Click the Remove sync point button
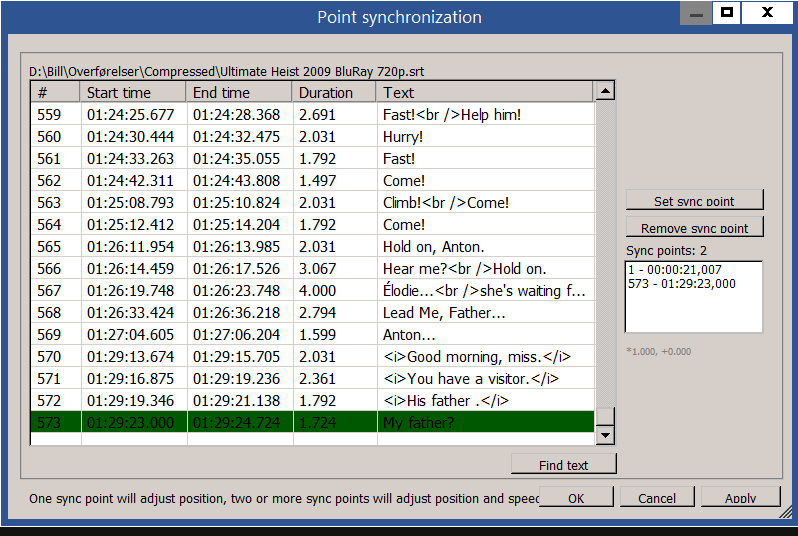This screenshot has width=798, height=536. 694,227
